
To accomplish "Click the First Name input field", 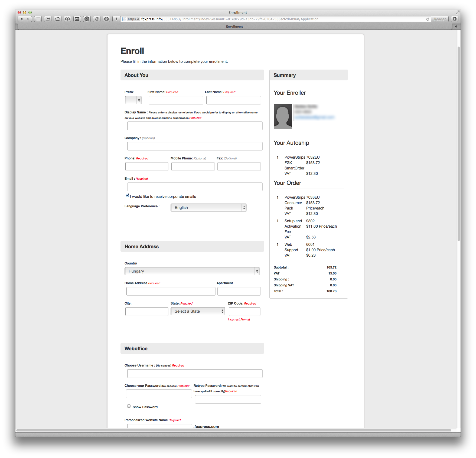I will click(176, 100).
